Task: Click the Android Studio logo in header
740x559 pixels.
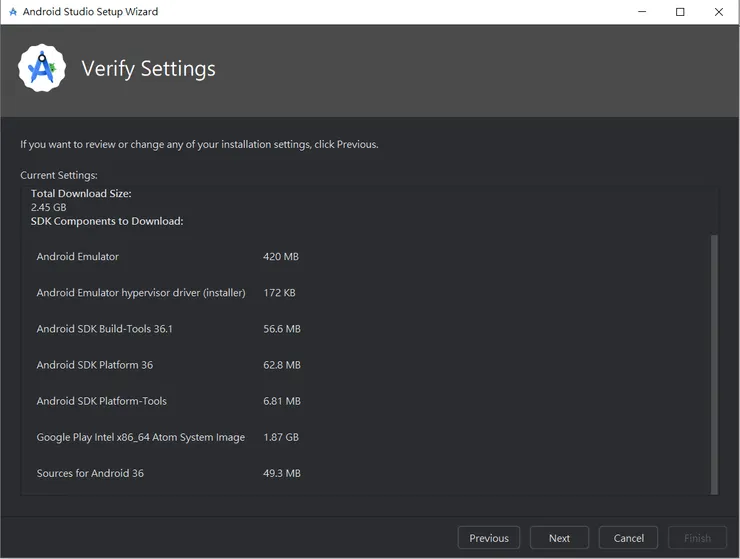Action: (41, 68)
